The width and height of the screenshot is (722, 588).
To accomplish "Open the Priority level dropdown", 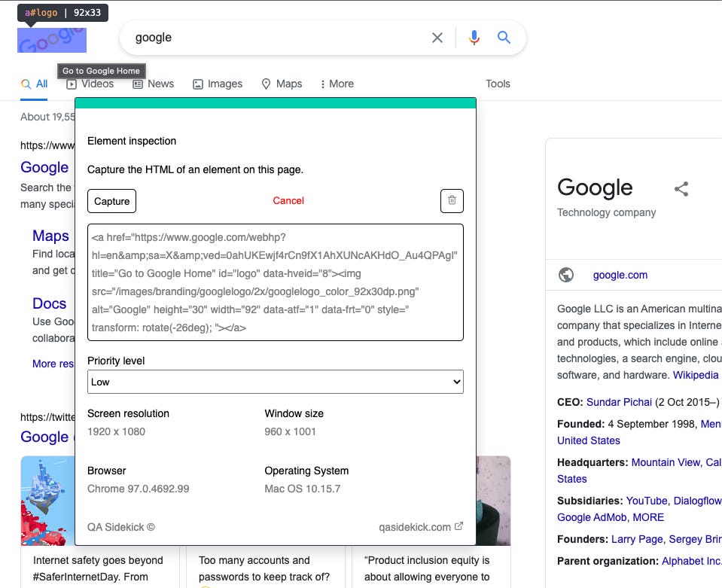I will tap(276, 382).
